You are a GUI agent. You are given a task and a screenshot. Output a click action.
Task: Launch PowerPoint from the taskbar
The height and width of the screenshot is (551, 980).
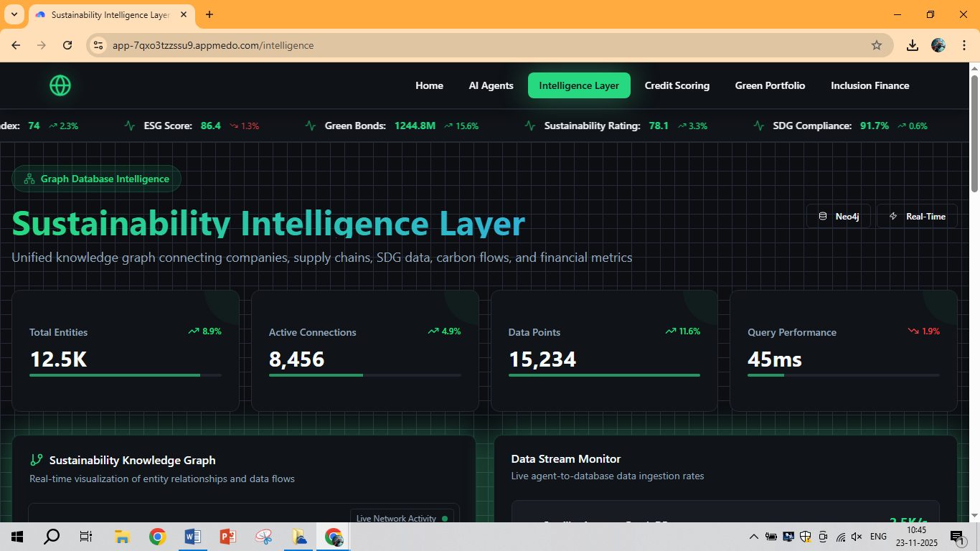pos(227,536)
